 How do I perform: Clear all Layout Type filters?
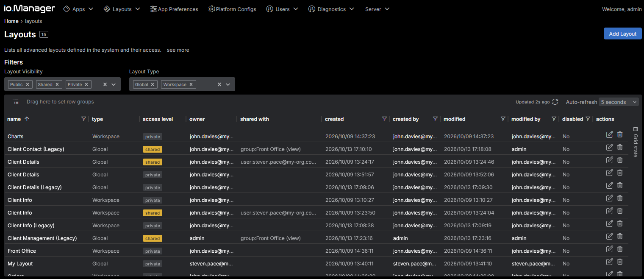(219, 84)
